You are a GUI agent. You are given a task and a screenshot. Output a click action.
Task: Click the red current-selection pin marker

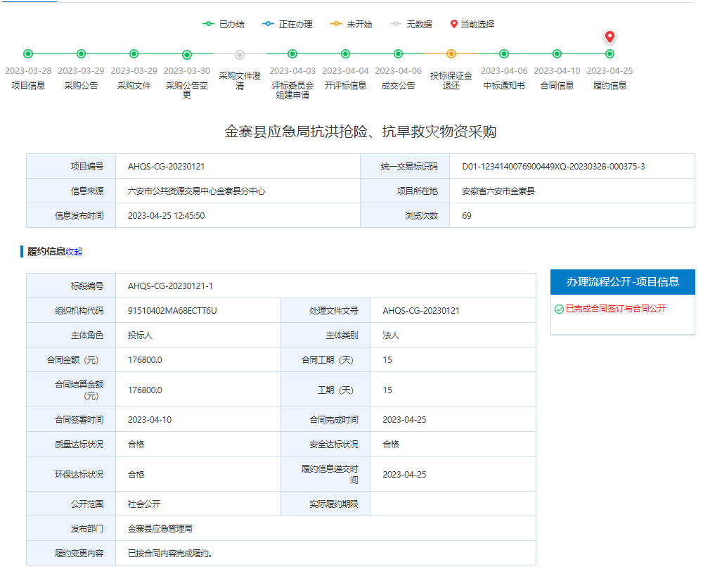click(610, 37)
